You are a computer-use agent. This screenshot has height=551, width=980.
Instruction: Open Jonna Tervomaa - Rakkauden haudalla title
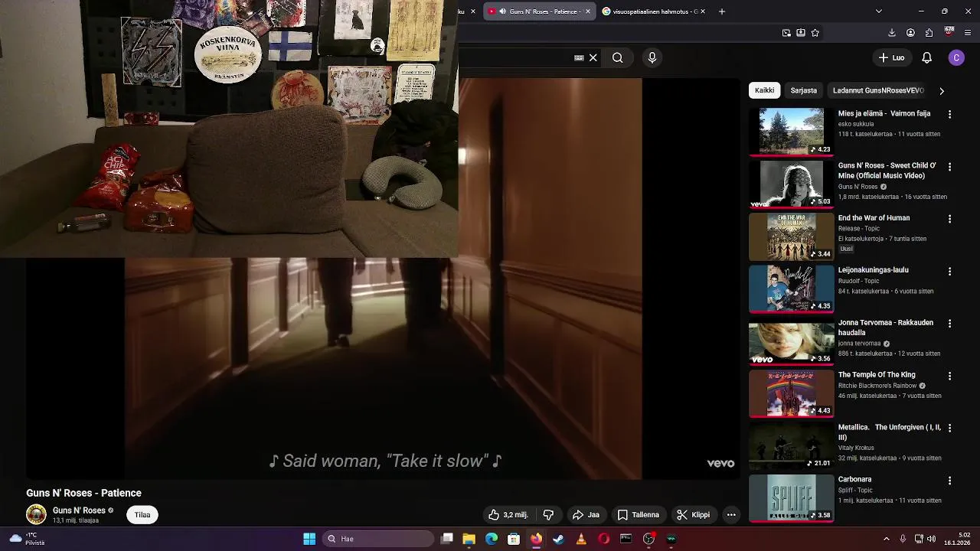tap(886, 328)
